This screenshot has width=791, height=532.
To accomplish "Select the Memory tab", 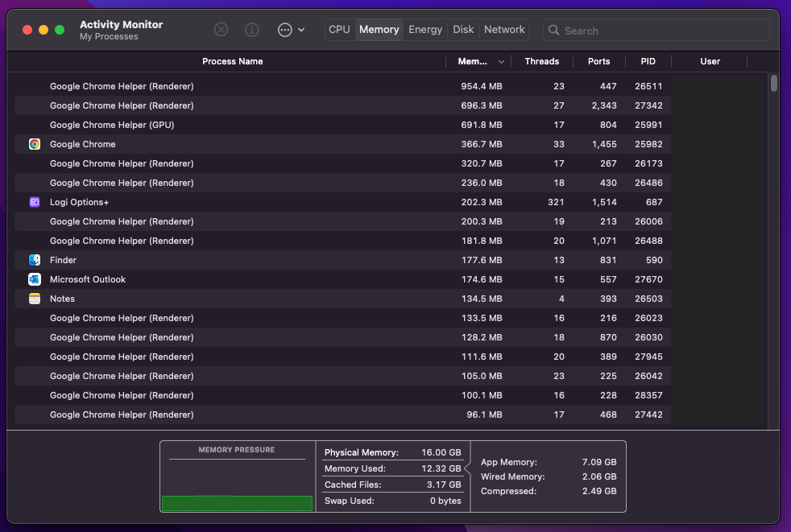I will (x=379, y=30).
